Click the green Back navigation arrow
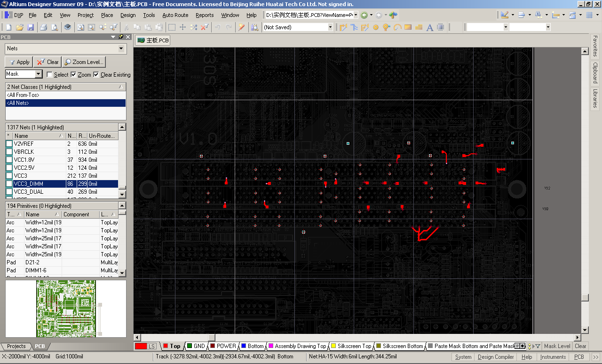Screen dimensions: 602x364 point(364,15)
